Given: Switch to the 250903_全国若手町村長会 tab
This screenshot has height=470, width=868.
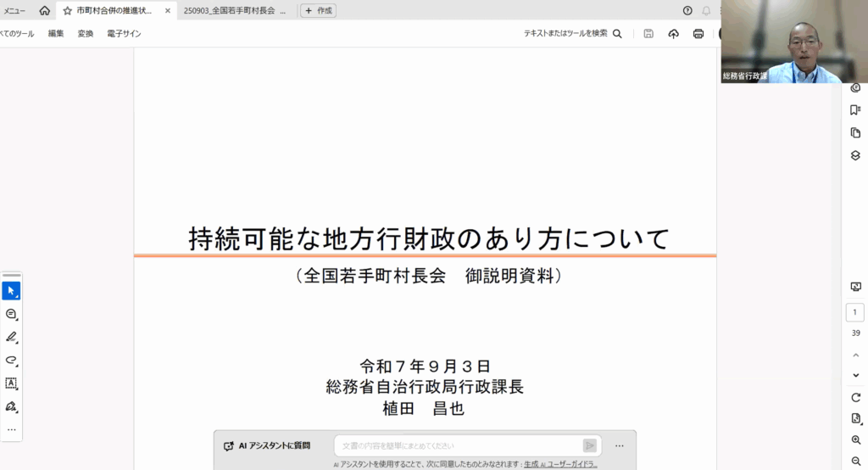Looking at the screenshot, I should click(234, 11).
